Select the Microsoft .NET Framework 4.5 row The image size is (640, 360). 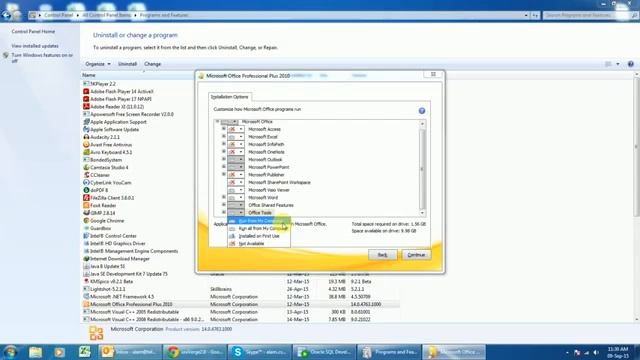[240, 297]
